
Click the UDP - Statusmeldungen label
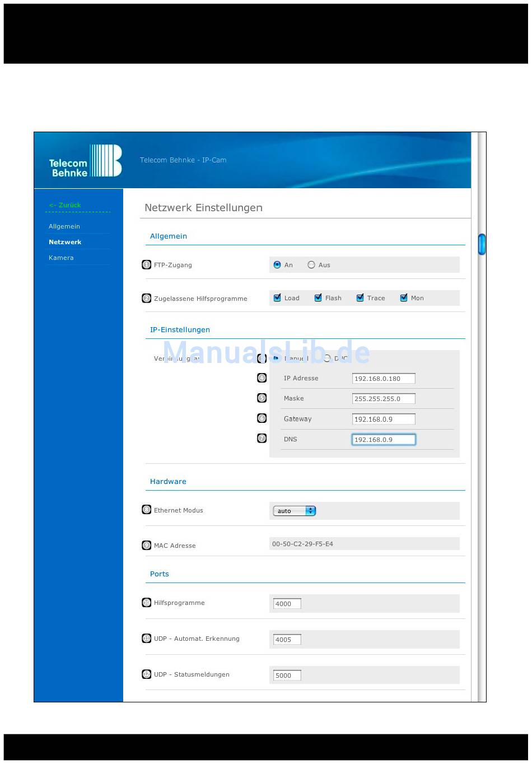(192, 674)
